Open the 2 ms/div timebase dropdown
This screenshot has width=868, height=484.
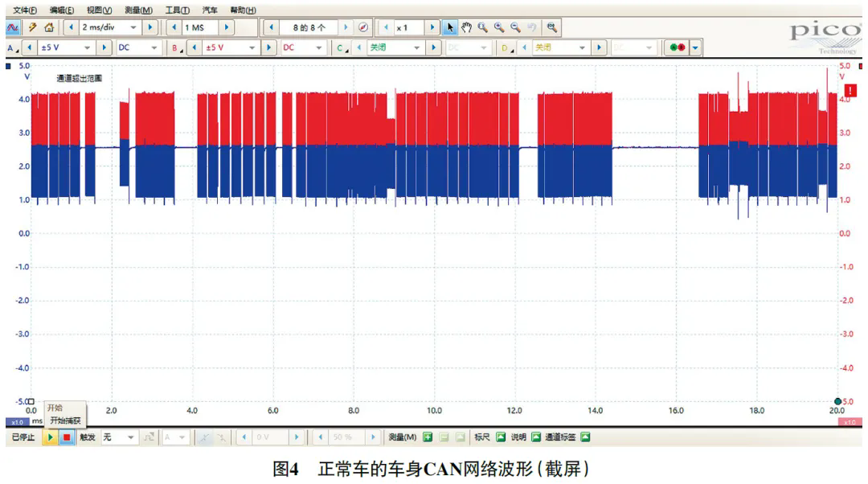(133, 27)
